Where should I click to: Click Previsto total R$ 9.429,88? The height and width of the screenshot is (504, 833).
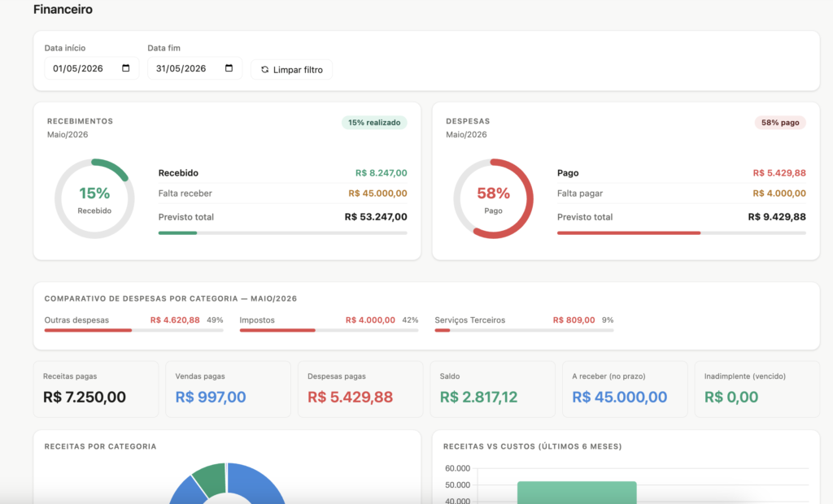click(x=777, y=217)
